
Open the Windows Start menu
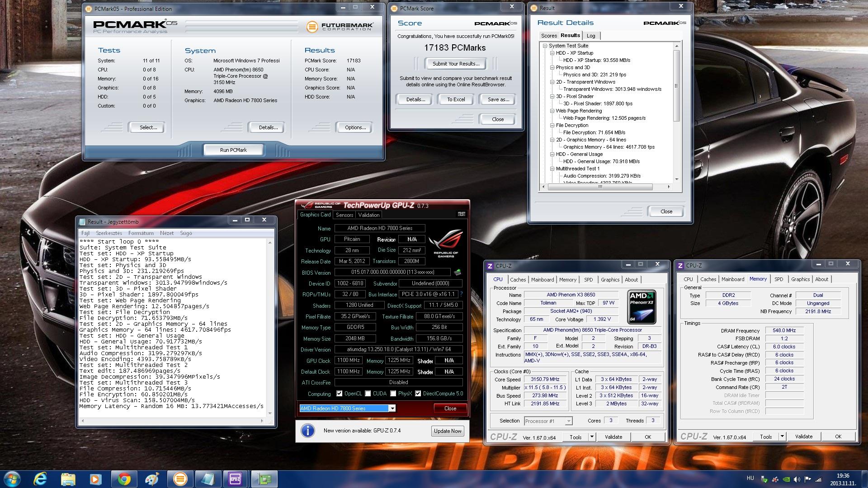pyautogui.click(x=12, y=479)
